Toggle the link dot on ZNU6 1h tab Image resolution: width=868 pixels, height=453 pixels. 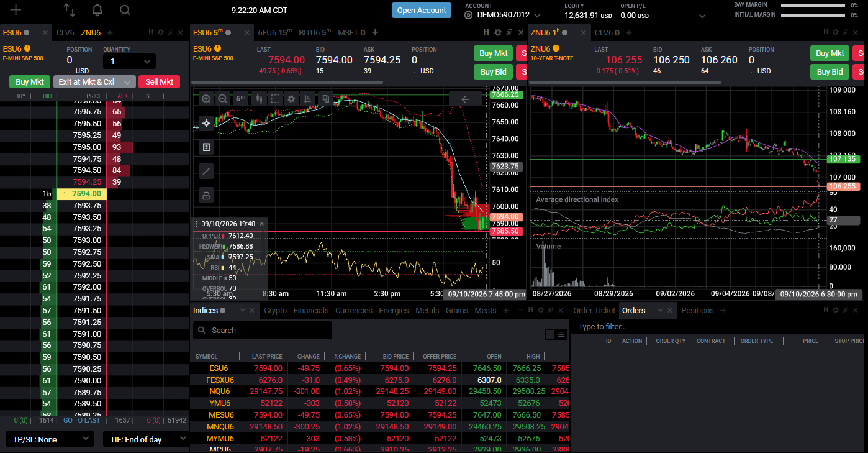click(564, 33)
